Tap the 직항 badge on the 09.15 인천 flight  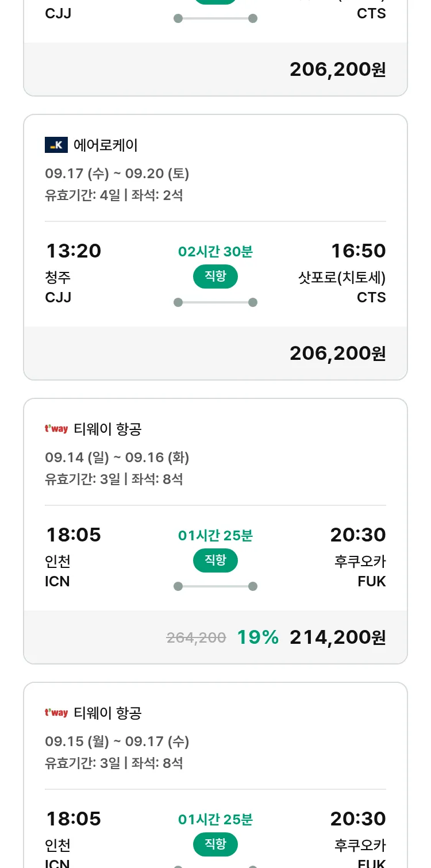click(215, 844)
